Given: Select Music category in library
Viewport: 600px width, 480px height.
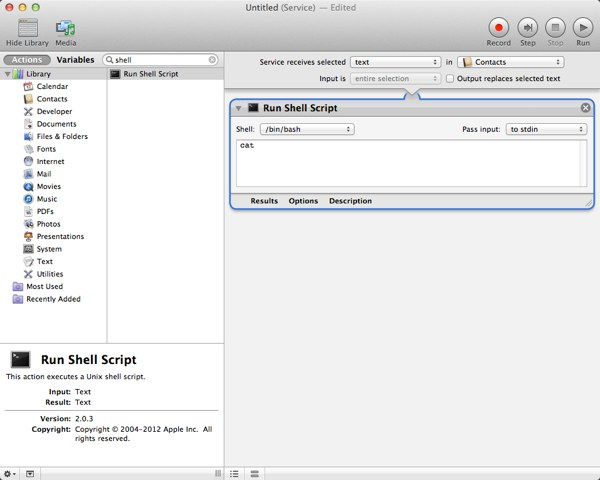Looking at the screenshot, I should pos(40,199).
